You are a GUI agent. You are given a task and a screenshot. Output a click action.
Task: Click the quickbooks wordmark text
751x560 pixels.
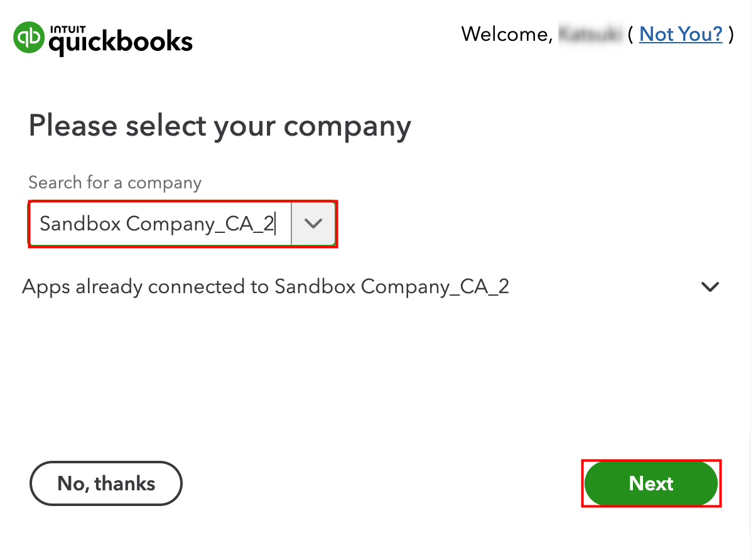coord(121,43)
